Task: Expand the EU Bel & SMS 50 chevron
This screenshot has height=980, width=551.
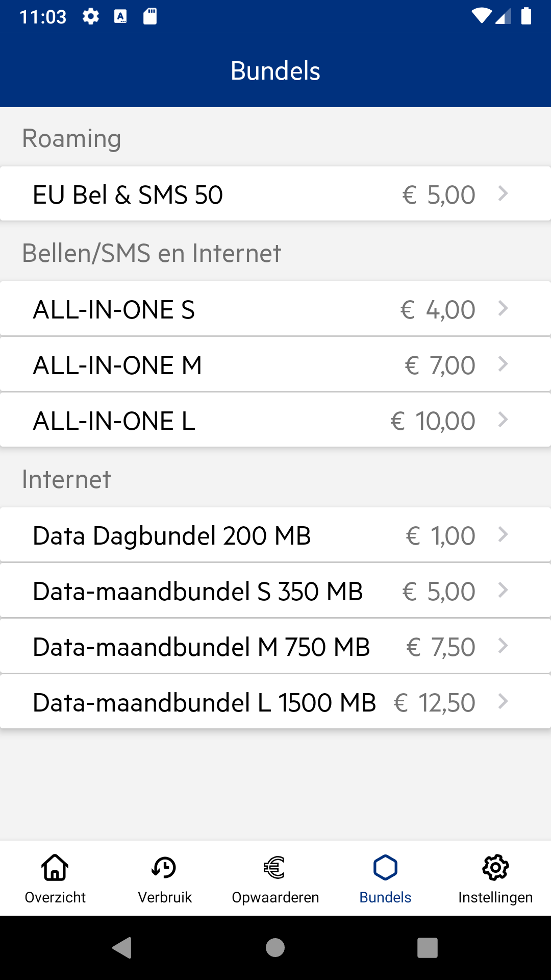Action: tap(503, 193)
